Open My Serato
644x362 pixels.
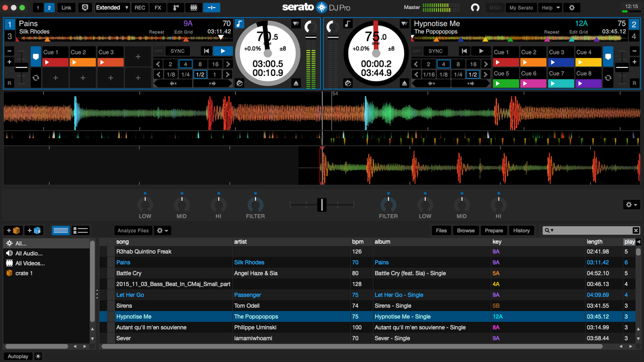(x=521, y=8)
